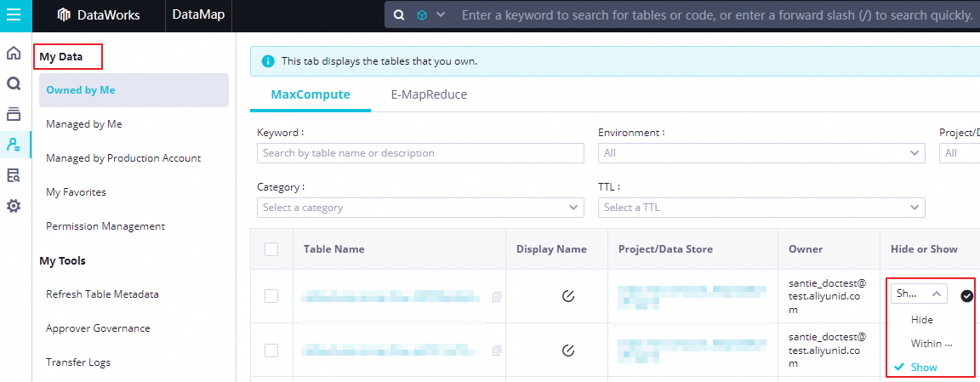Open the settings gear sidebar icon

(x=13, y=206)
